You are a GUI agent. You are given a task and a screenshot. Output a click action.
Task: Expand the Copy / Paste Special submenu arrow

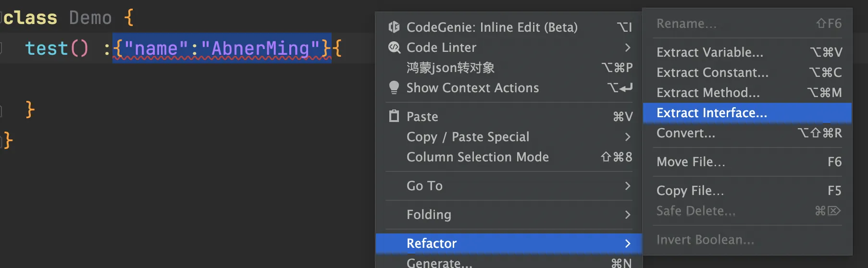[627, 137]
